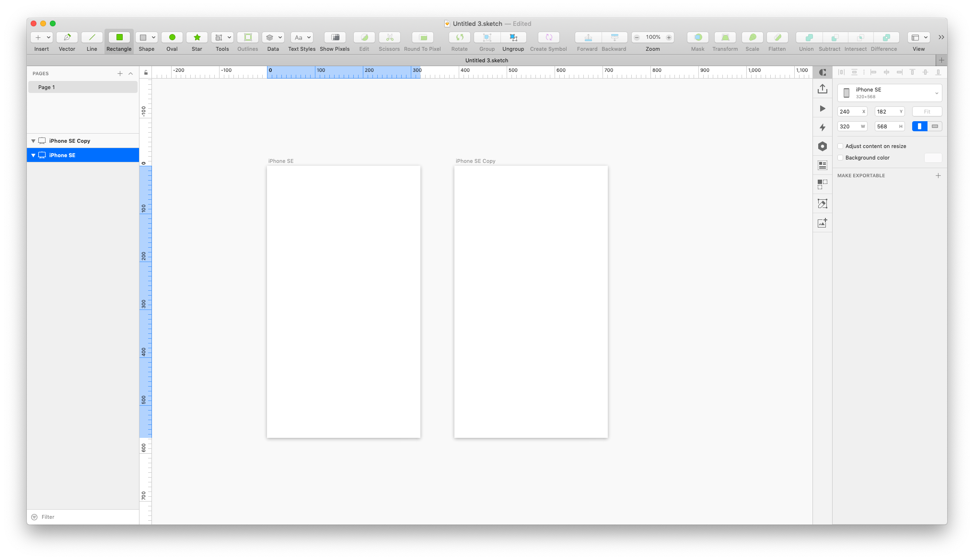Select the Star shape tool

(x=197, y=37)
